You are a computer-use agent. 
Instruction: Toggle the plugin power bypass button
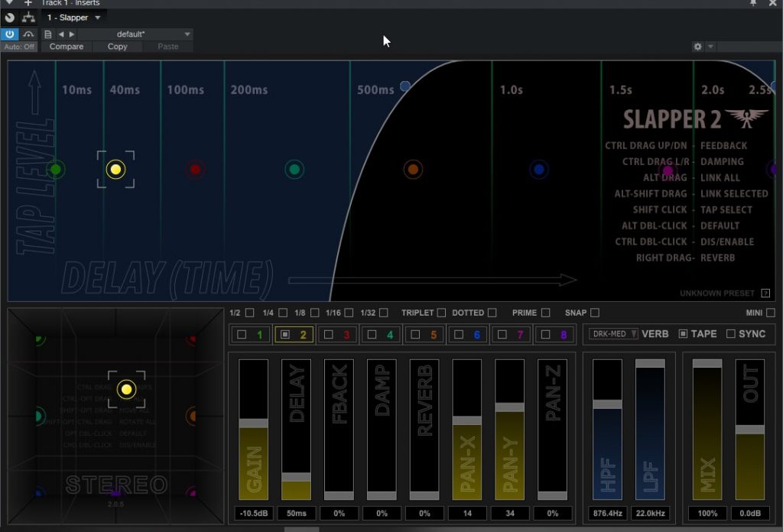[x=10, y=34]
